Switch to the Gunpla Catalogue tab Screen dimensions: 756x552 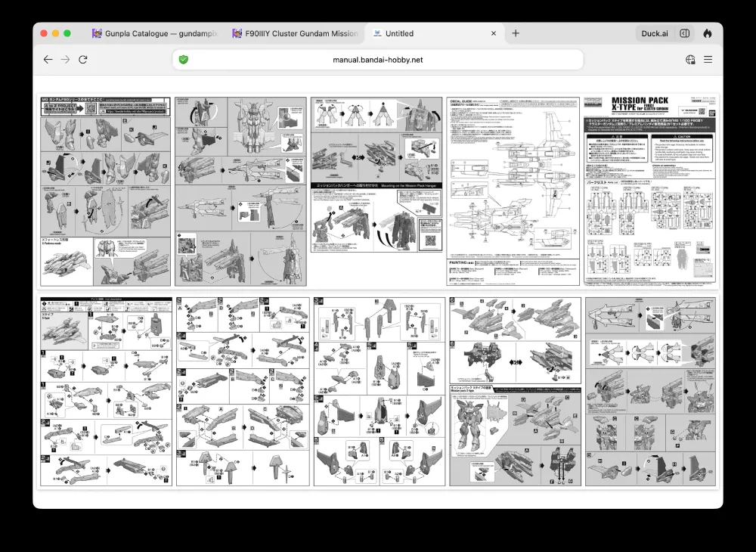point(151,33)
